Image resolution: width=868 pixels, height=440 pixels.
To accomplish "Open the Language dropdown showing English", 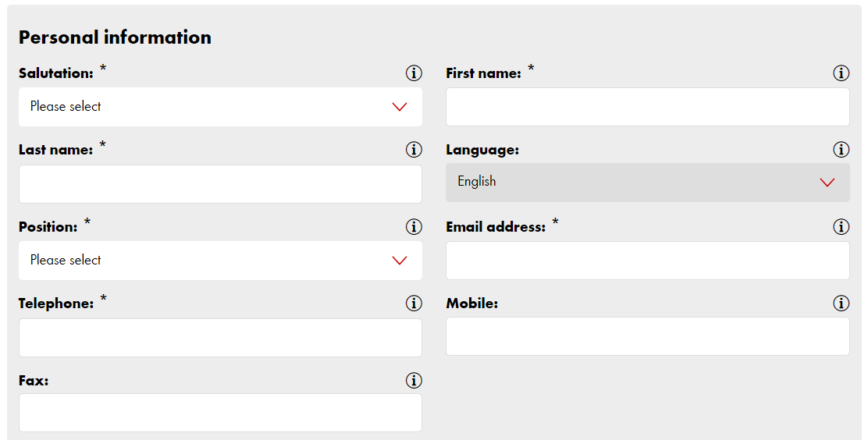I will (x=648, y=182).
